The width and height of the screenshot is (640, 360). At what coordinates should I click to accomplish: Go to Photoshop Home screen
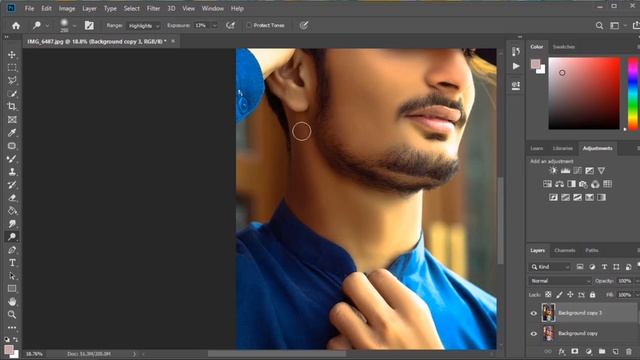[16, 26]
